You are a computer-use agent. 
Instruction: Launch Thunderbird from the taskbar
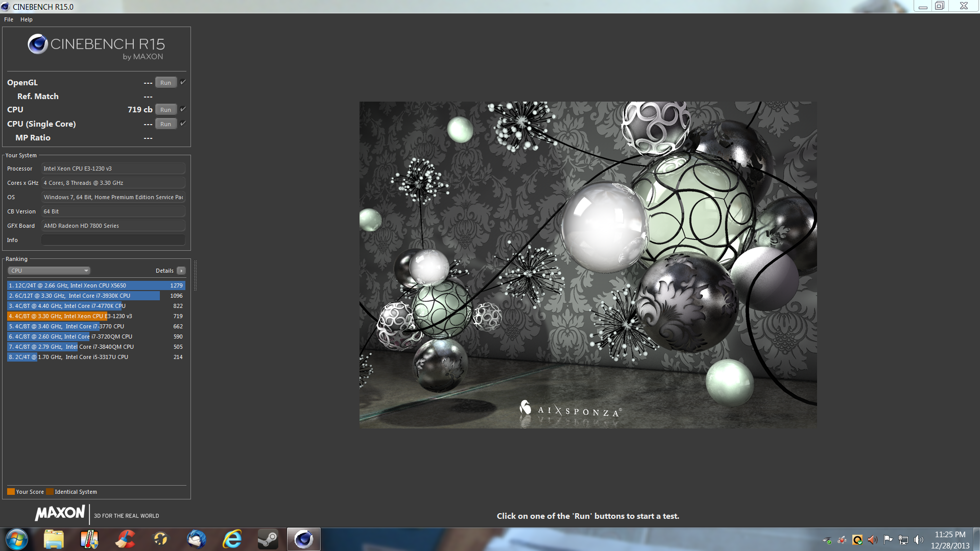[x=197, y=539]
